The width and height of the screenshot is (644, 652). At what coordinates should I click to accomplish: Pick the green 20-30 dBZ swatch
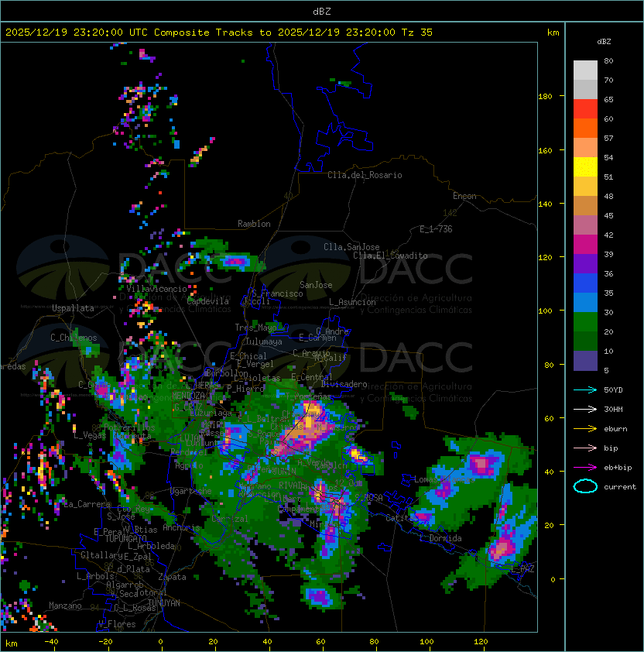coord(585,322)
